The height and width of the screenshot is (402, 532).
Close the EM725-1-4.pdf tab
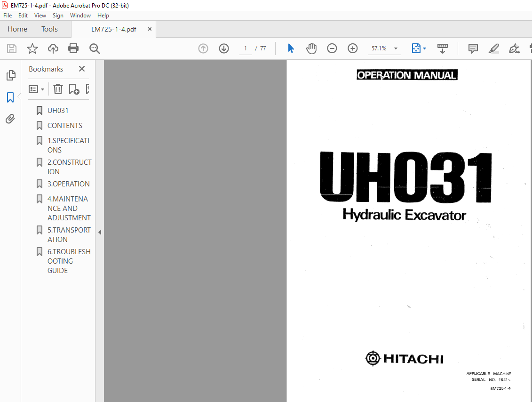click(150, 29)
